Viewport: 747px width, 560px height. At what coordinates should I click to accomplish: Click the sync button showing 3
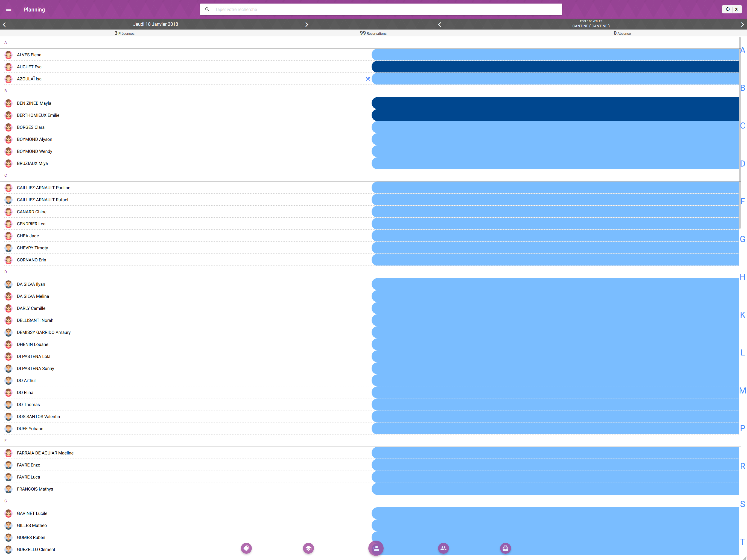pyautogui.click(x=731, y=10)
